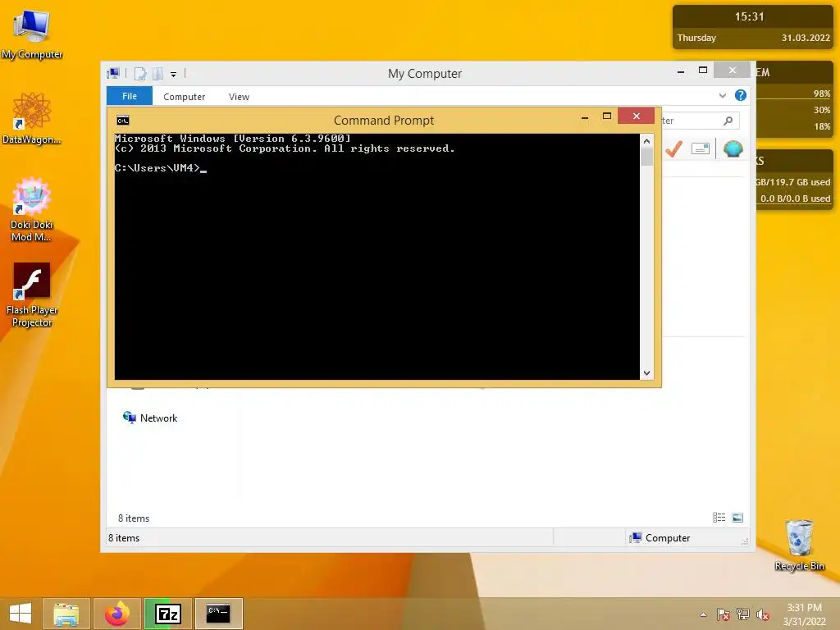840x630 pixels.
Task: Minimize the Command Prompt window
Action: click(585, 116)
